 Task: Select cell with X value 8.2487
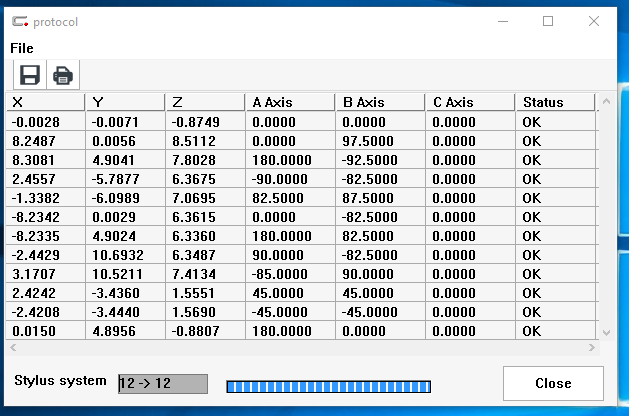45,141
